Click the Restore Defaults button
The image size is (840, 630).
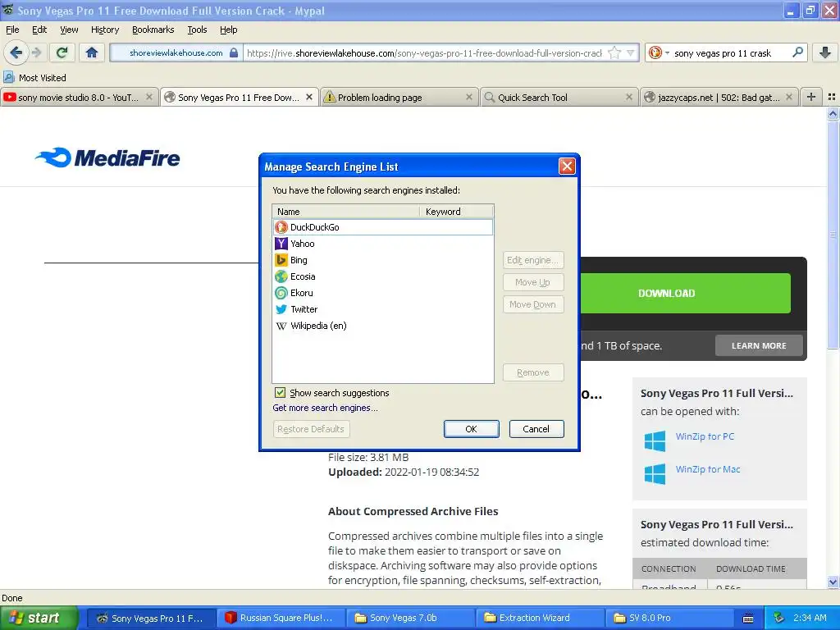pos(311,429)
